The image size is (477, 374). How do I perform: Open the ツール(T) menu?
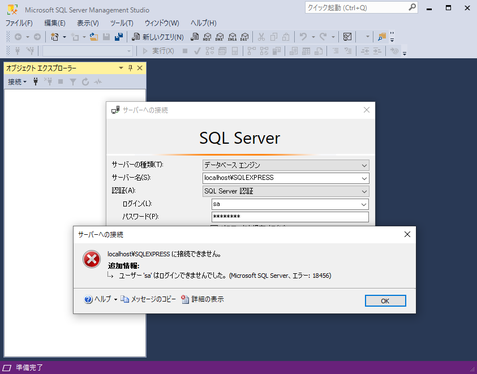click(x=122, y=23)
